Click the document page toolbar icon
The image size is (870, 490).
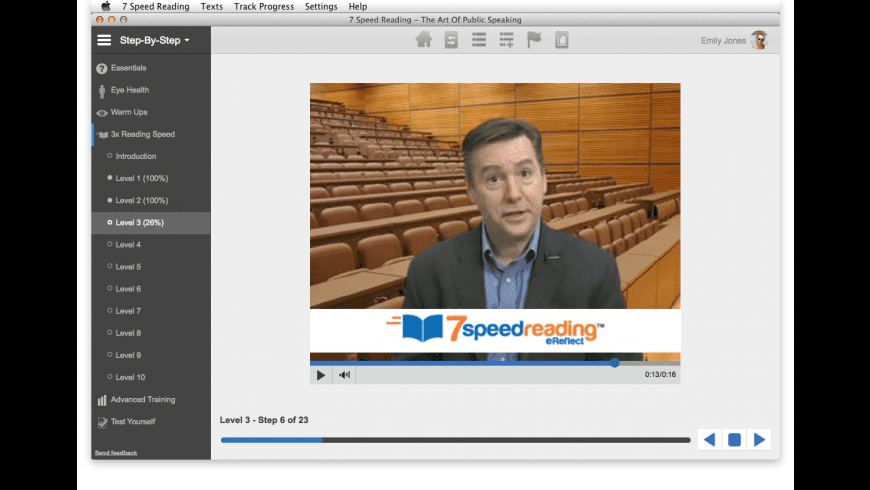(x=562, y=40)
